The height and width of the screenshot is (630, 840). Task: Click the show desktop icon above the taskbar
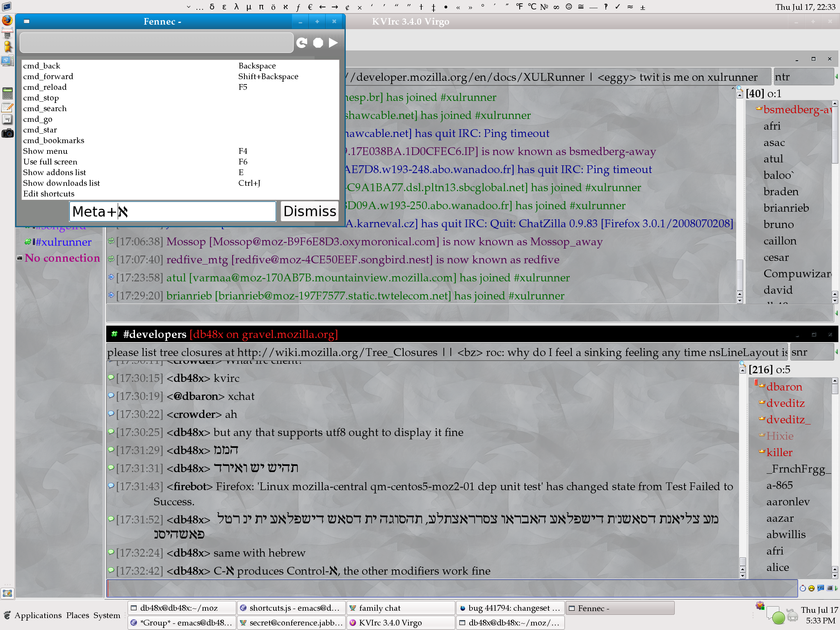[x=7, y=593]
